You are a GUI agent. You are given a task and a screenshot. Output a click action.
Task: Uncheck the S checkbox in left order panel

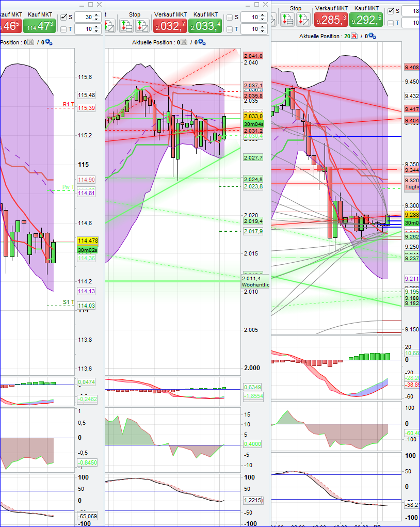coord(64,16)
